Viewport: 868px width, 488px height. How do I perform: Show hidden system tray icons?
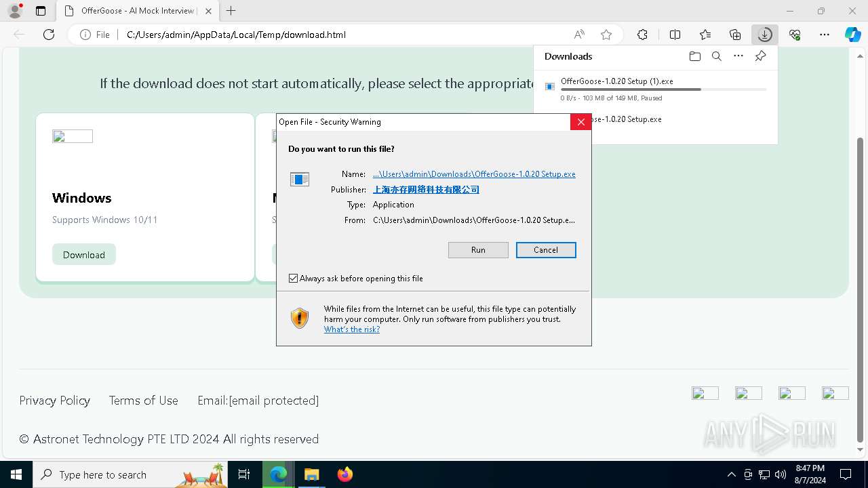point(731,474)
